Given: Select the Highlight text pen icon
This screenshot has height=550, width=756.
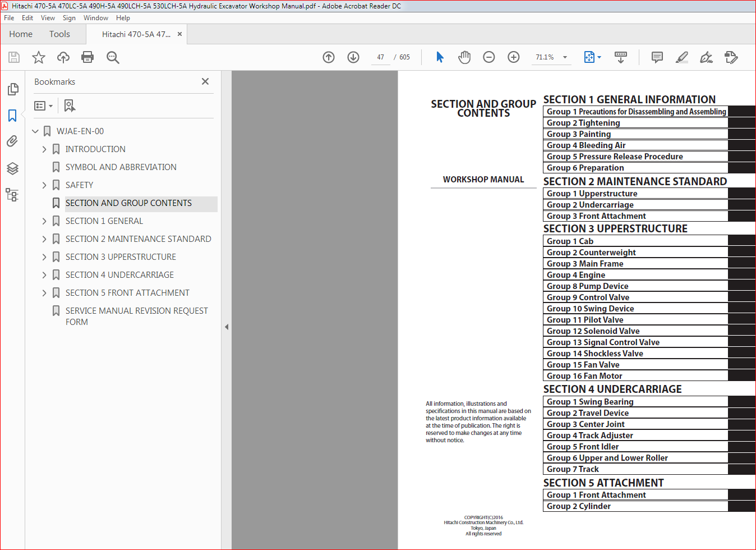Looking at the screenshot, I should (682, 57).
